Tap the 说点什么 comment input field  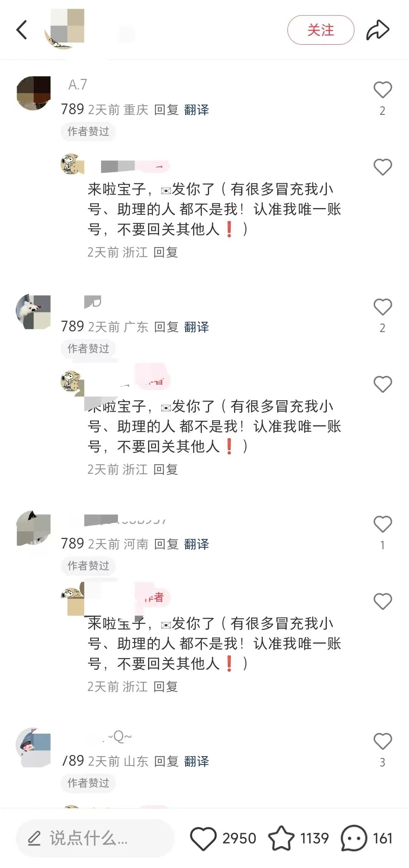[95, 838]
